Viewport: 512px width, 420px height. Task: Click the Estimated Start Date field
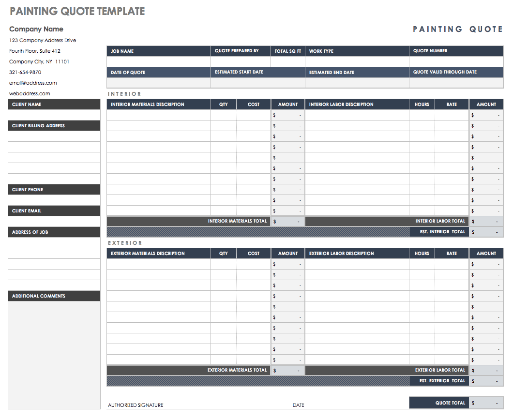tap(258, 82)
